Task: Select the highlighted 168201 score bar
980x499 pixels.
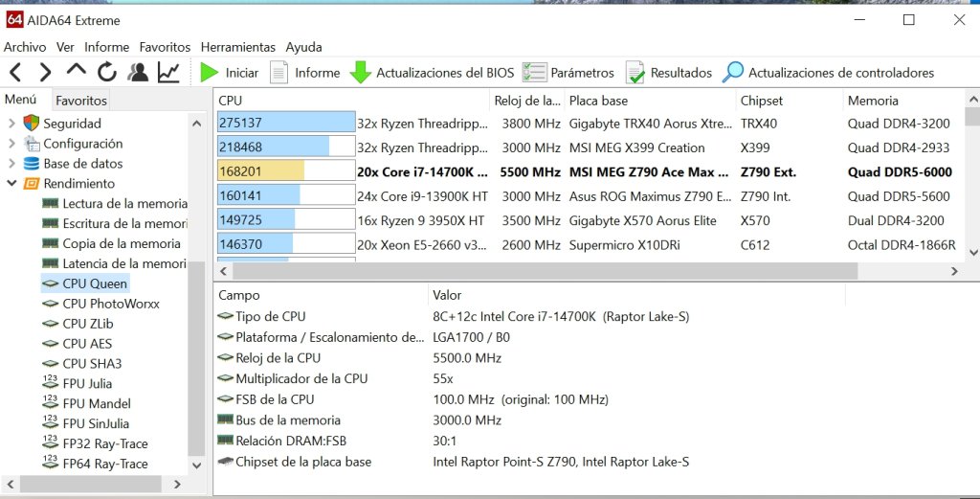Action: pyautogui.click(x=286, y=171)
